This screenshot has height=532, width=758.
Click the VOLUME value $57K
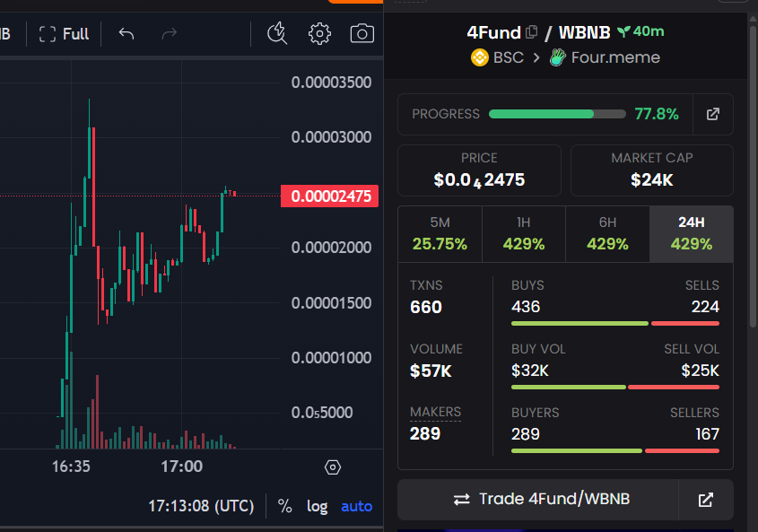(431, 371)
